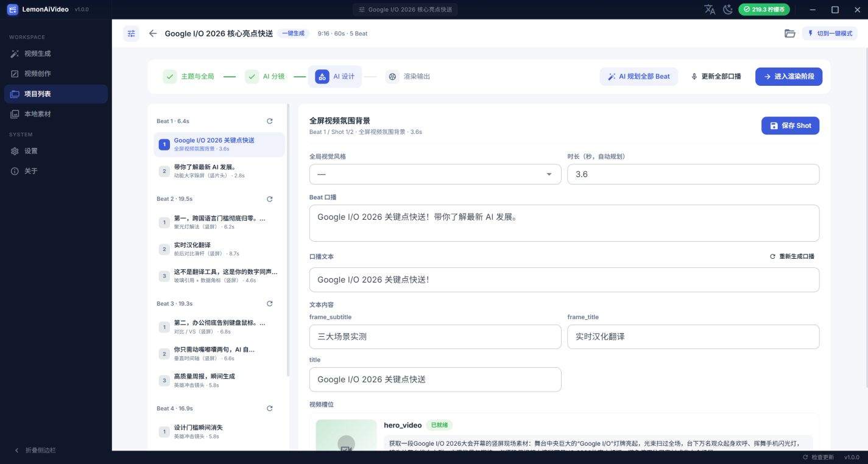This screenshot has height=464, width=868.
Task: Click the frame_title field 实时汉化翻译
Action: pyautogui.click(x=693, y=337)
